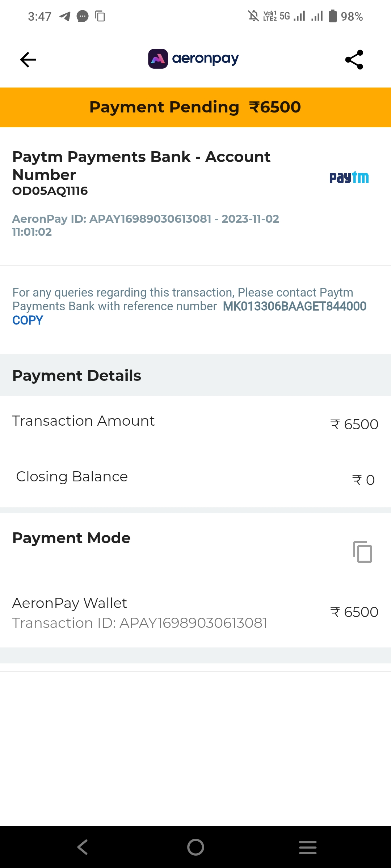Tap the Payment Pending ₹6500 banner
The width and height of the screenshot is (391, 868).
pyautogui.click(x=195, y=107)
